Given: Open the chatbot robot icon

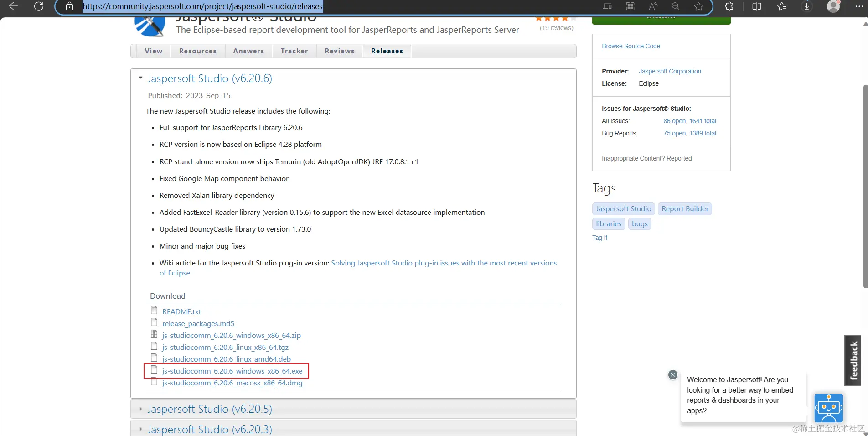Looking at the screenshot, I should tap(829, 408).
